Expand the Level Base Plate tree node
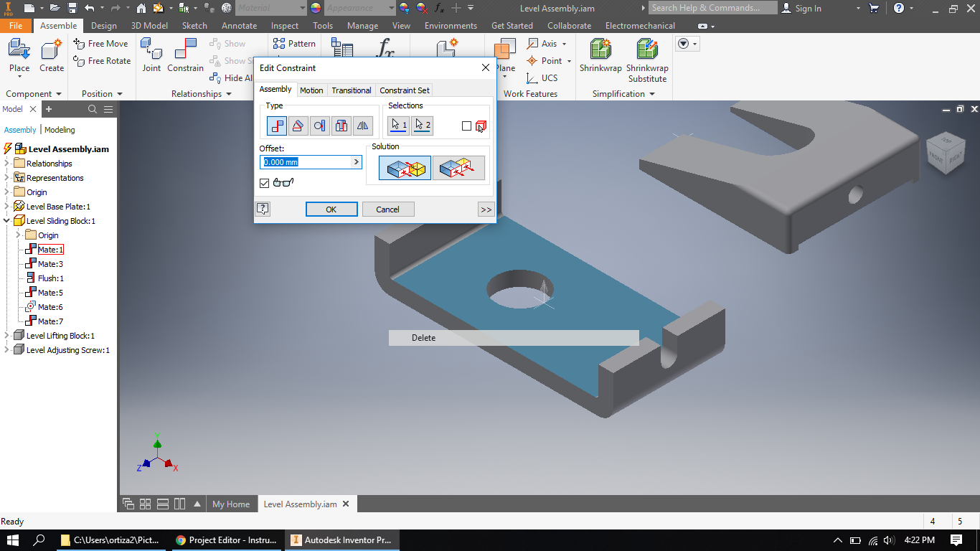 click(6, 206)
